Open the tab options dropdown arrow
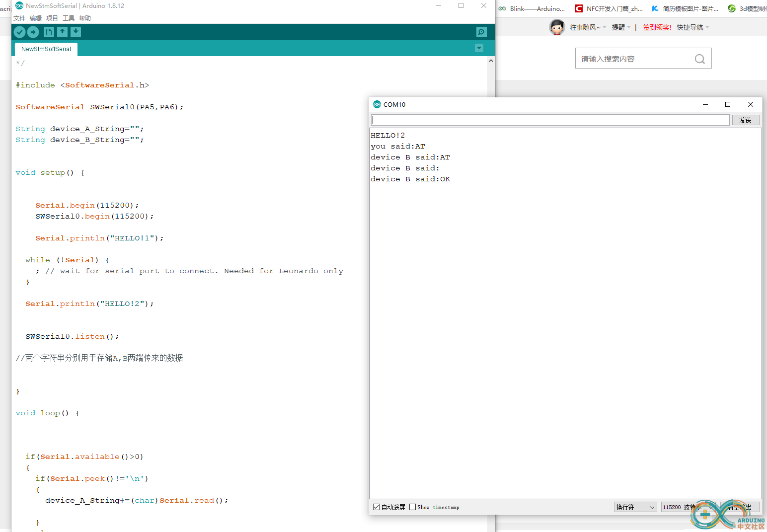767x532 pixels. point(479,48)
